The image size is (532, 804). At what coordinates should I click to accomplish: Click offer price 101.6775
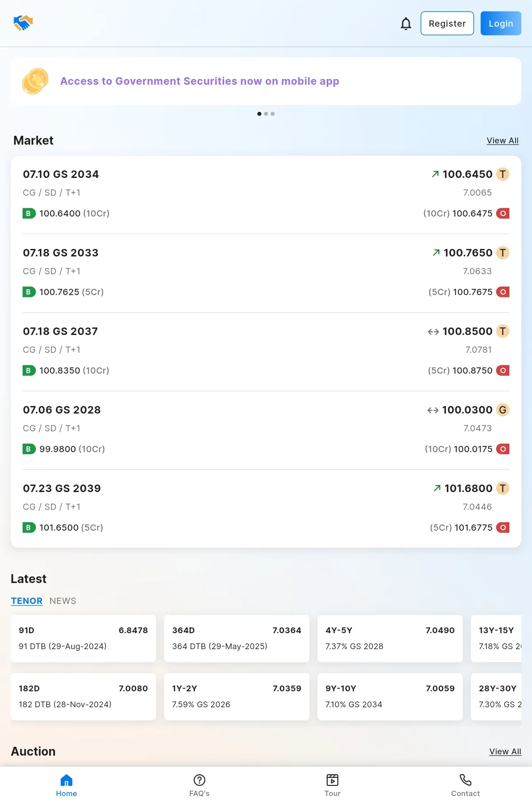[x=473, y=528]
